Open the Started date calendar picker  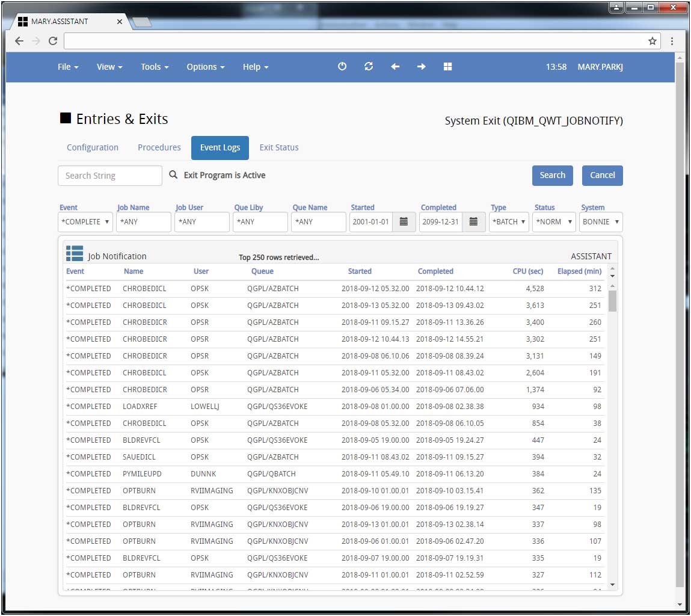404,222
